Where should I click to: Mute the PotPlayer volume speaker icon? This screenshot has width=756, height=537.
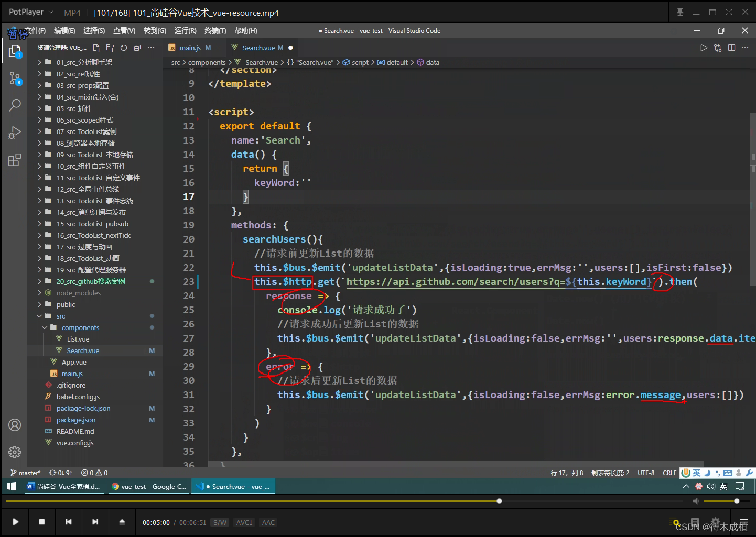[x=697, y=501]
